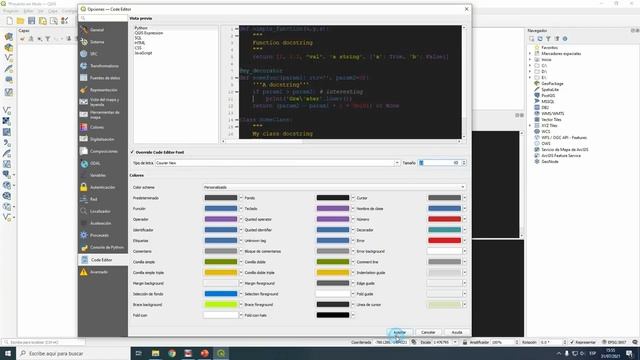Expand Marcadores espaciales in Navegador
This screenshot has width=640, height=360.
coord(531,53)
